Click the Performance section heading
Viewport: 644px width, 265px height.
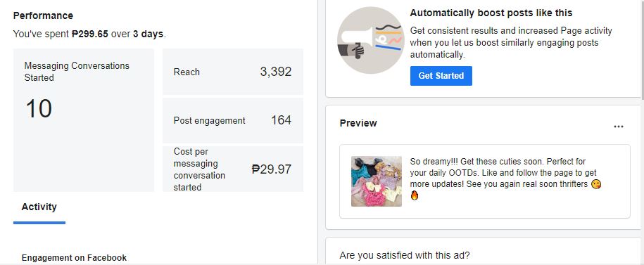point(43,15)
